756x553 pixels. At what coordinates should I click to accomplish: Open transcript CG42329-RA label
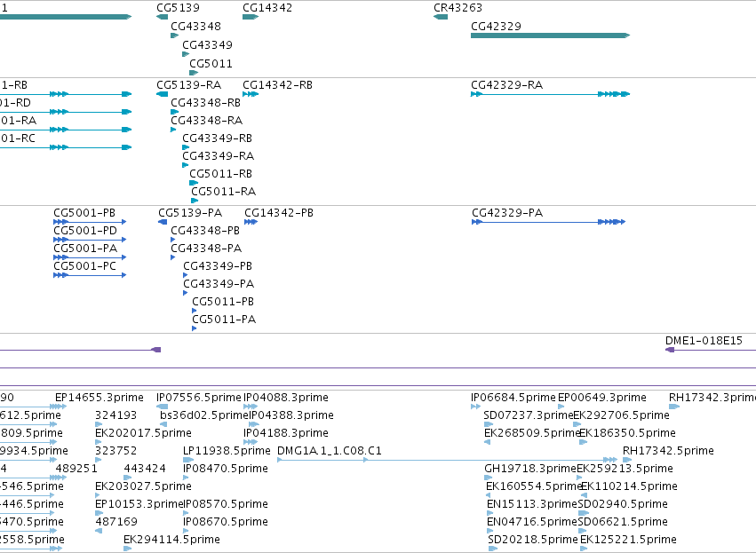tap(506, 85)
